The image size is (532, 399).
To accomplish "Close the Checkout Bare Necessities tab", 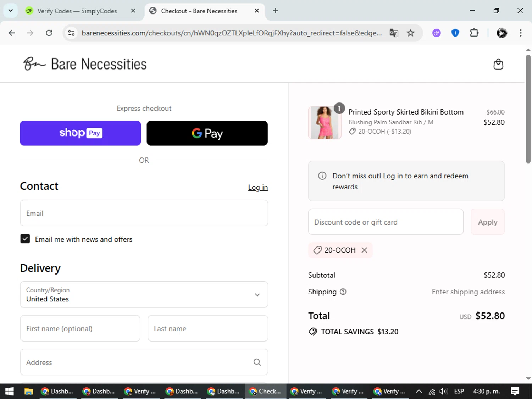I will (257, 11).
